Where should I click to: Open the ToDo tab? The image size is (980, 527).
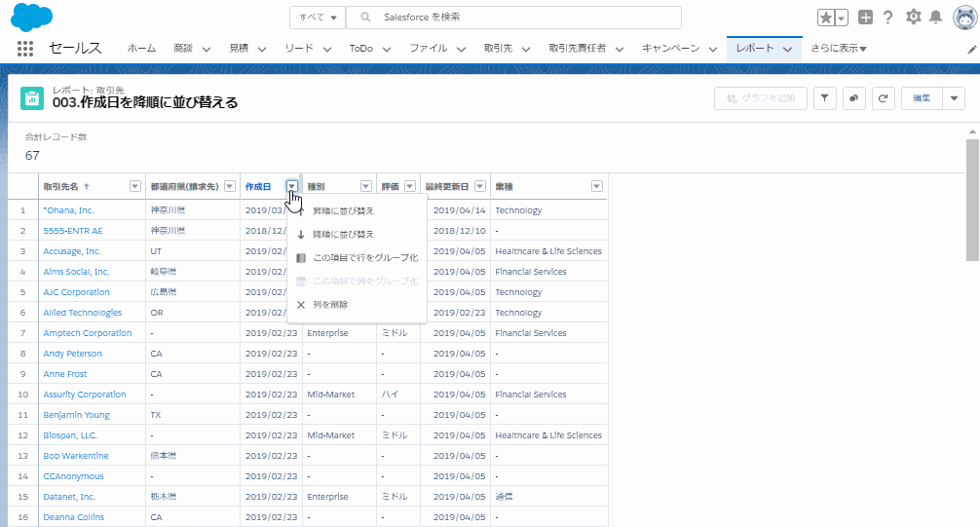pyautogui.click(x=361, y=48)
